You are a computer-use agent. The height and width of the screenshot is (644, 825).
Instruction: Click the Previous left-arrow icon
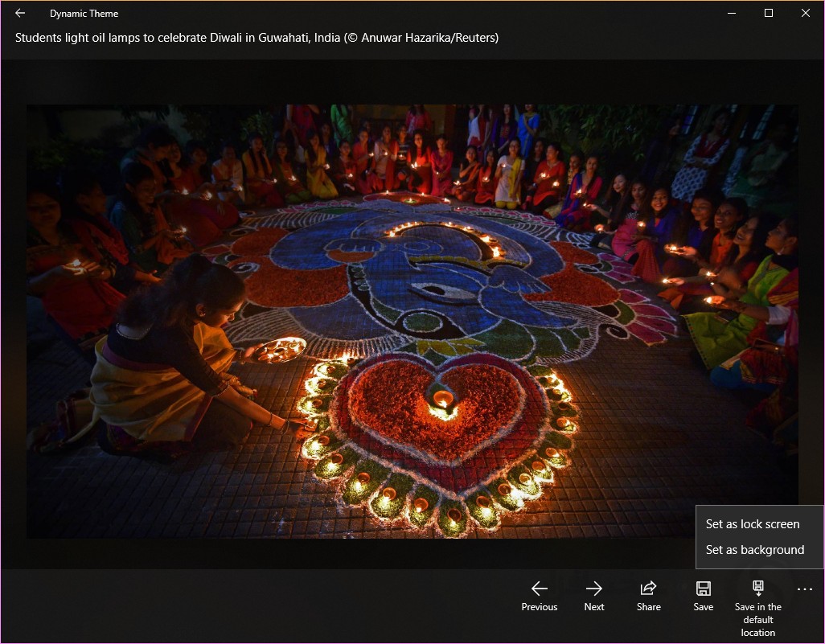539,589
